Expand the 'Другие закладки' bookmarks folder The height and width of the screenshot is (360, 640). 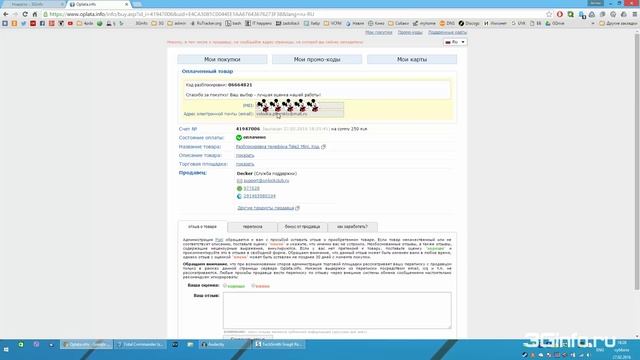click(x=618, y=24)
